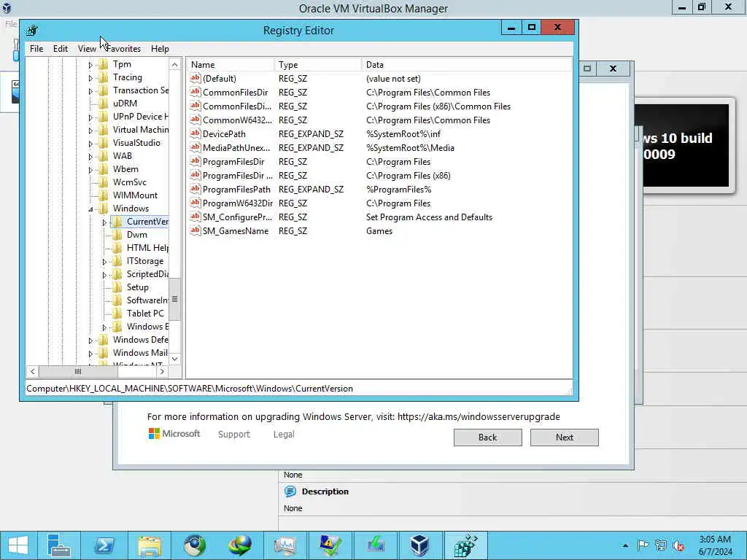
Task: Click tree pane scroll right arrow
Action: click(162, 371)
